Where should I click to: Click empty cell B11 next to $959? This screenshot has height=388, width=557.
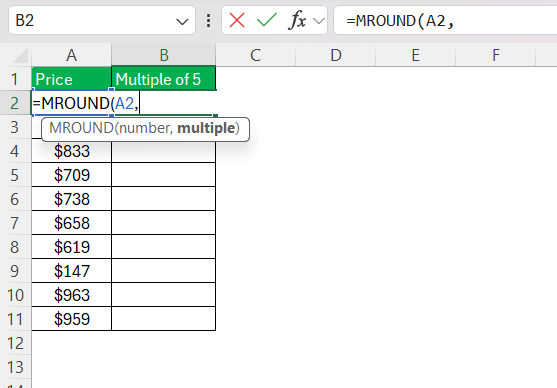(x=163, y=319)
